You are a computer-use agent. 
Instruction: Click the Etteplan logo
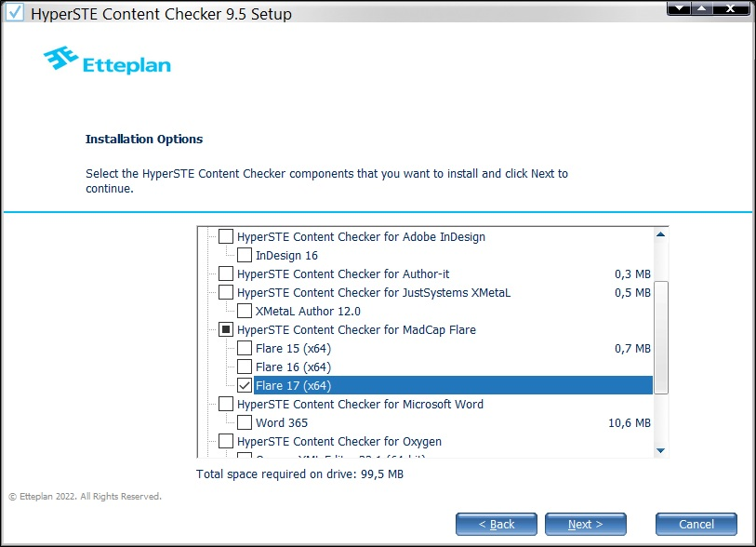107,60
